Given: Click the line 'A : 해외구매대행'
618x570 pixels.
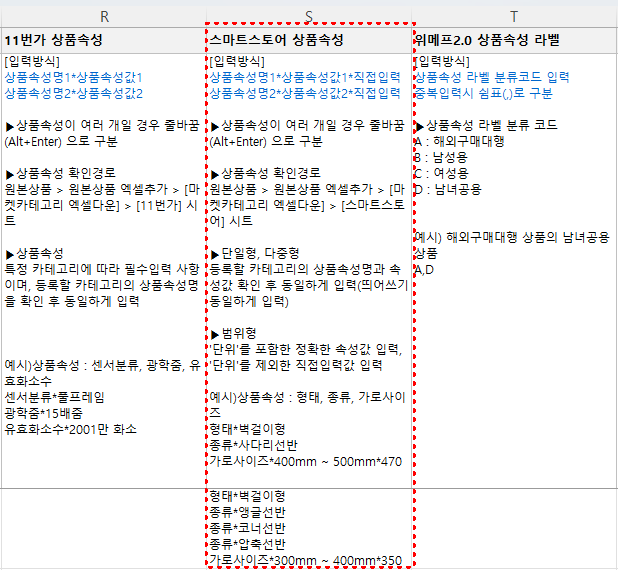Looking at the screenshot, I should click(459, 142).
